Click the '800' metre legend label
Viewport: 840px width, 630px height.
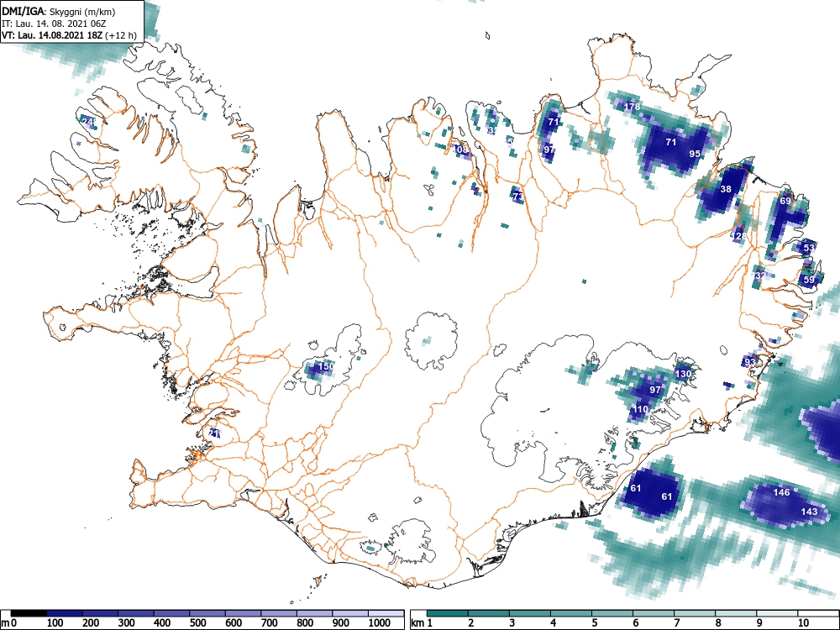306,623
